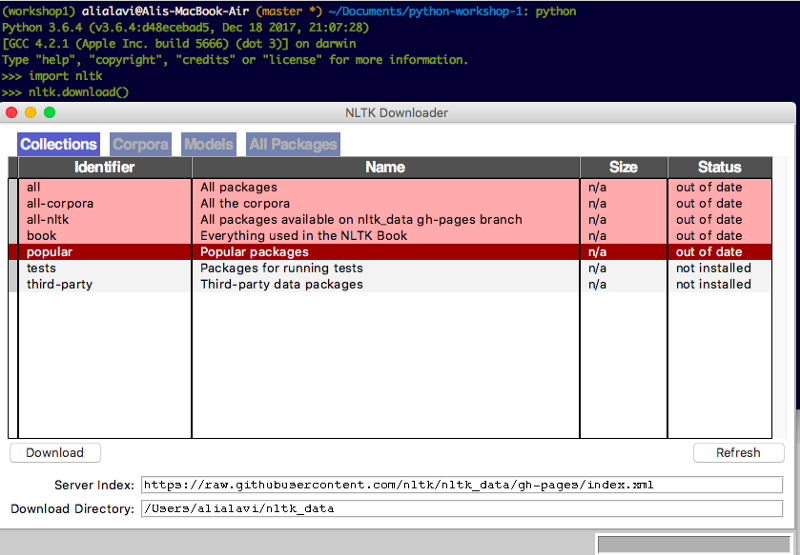
Task: Maximize the NLTK Downloader window with green button
Action: pos(49,112)
